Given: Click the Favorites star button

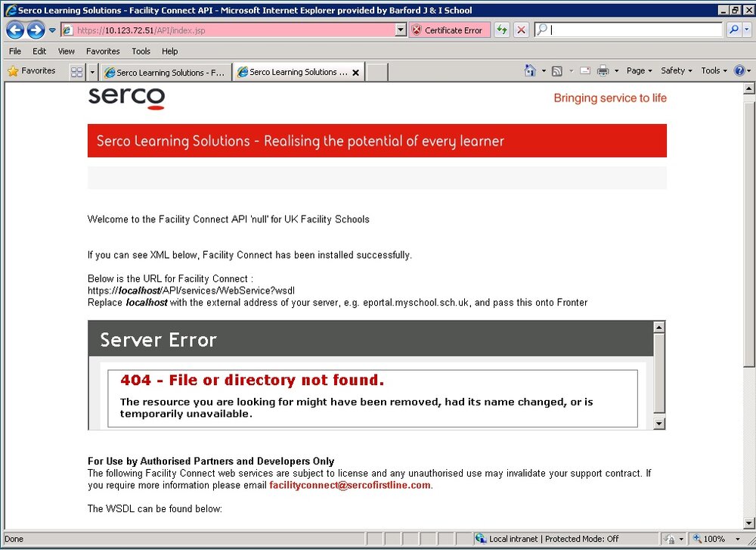Looking at the screenshot, I should [x=32, y=71].
